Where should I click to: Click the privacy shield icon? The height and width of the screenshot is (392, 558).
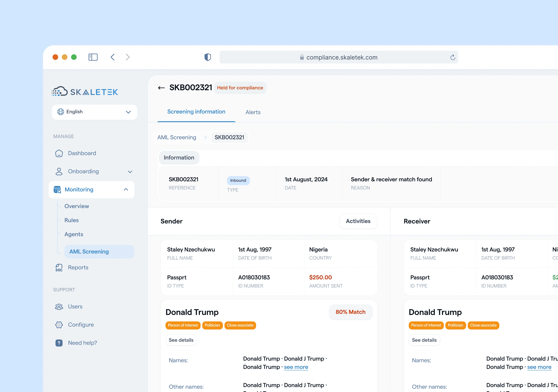coord(208,57)
